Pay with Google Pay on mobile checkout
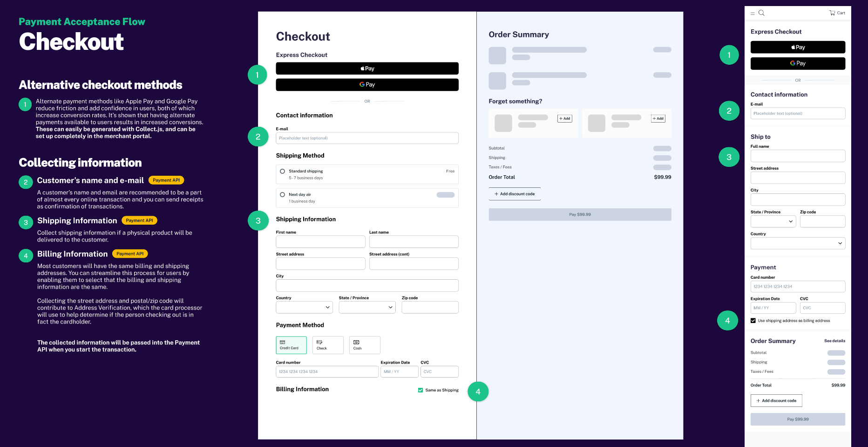The width and height of the screenshot is (868, 447). [x=798, y=63]
